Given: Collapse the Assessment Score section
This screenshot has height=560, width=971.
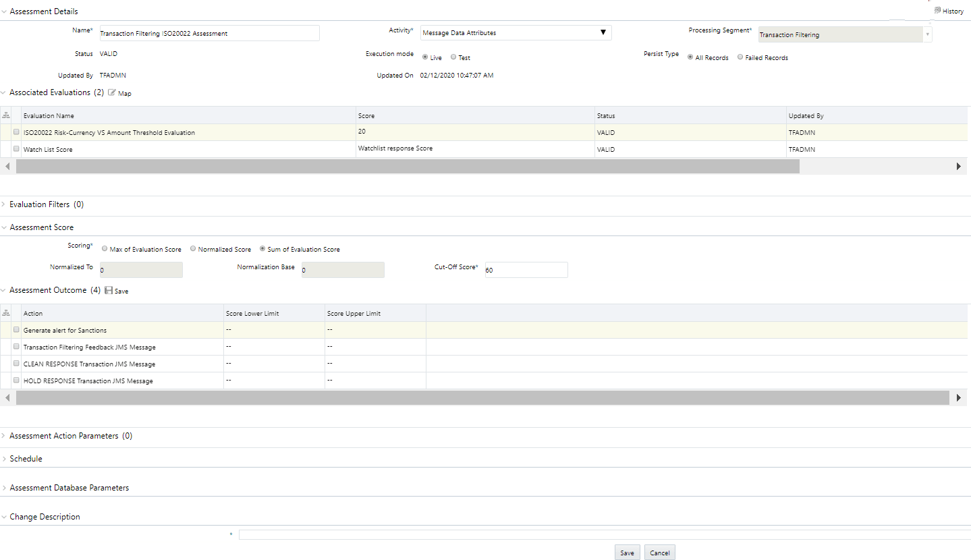Looking at the screenshot, I should [x=4, y=227].
